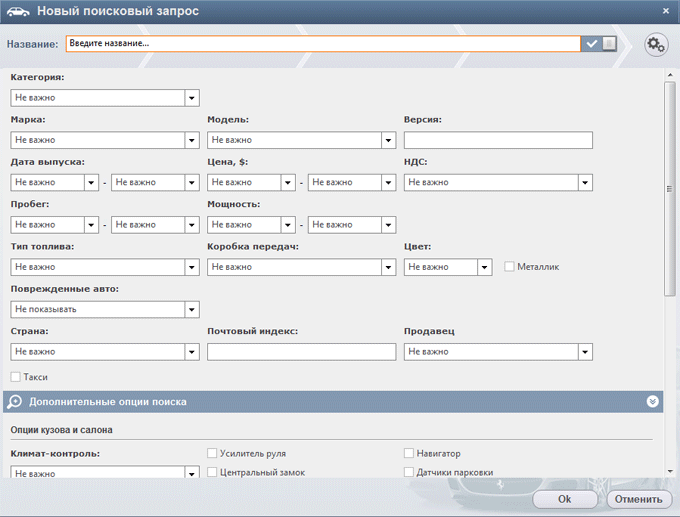Click scroll down arrow of the form
This screenshot has width=680, height=517.
coord(670,471)
